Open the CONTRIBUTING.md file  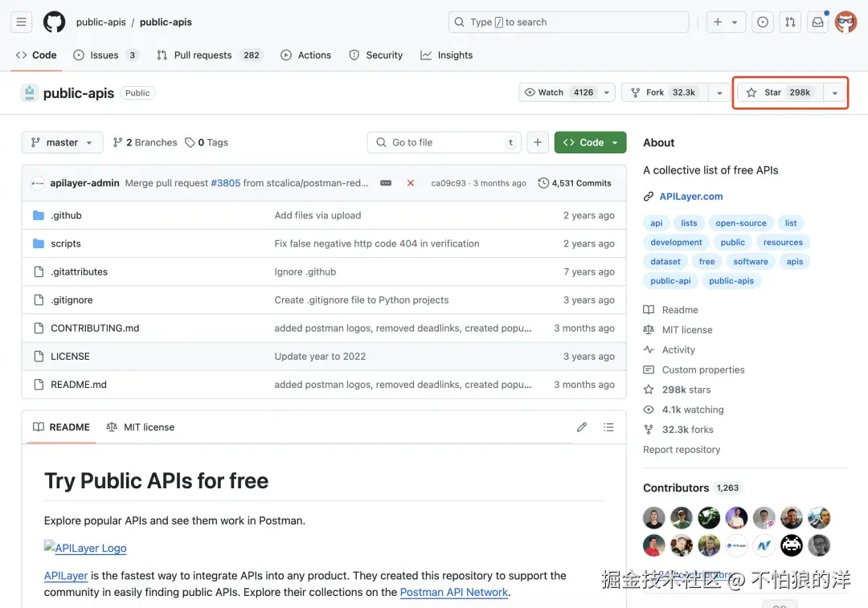click(95, 328)
